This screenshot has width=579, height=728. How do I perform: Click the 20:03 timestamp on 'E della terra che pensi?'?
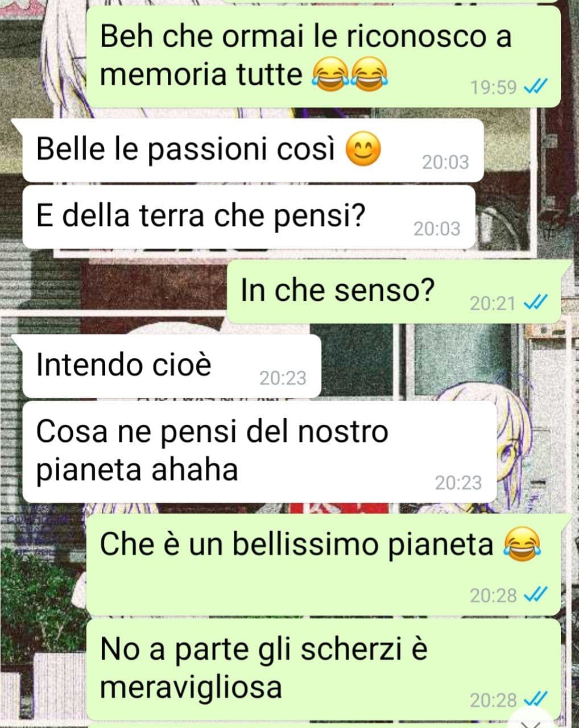pos(437,229)
